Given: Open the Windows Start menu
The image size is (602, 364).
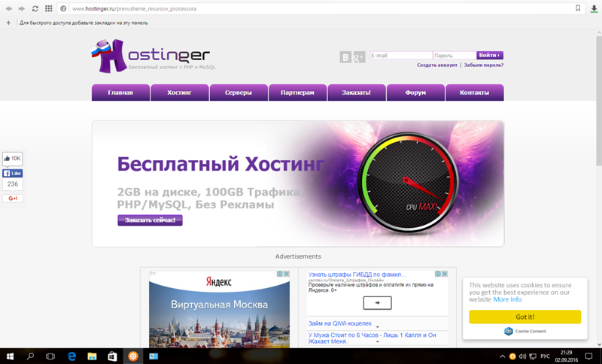Looking at the screenshot, I should [x=10, y=356].
